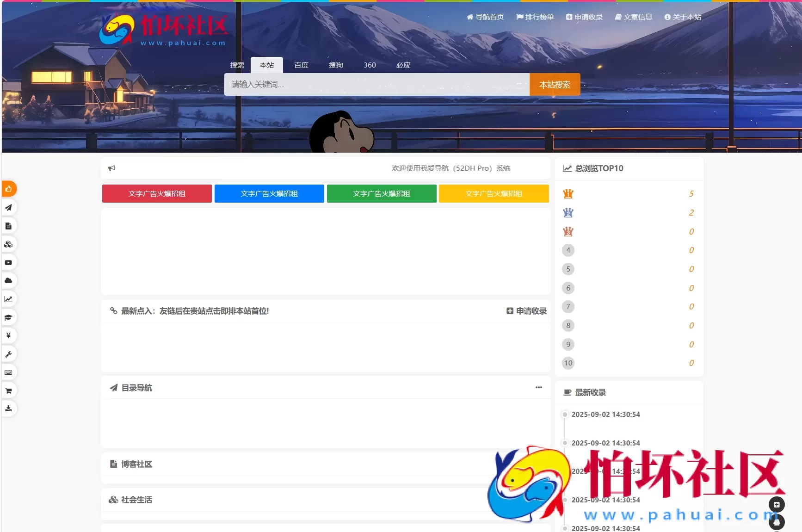Select the cloud category icon
Viewport: 802px width, 532px height.
coord(9,280)
